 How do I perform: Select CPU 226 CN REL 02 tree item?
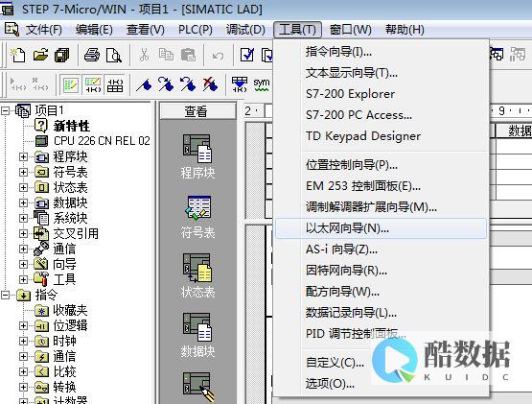102,141
